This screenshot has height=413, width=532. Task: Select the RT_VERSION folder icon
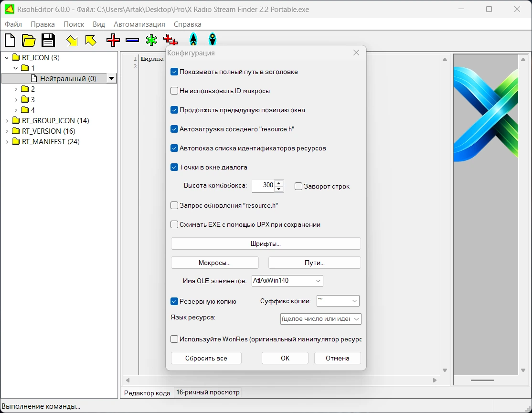point(16,130)
